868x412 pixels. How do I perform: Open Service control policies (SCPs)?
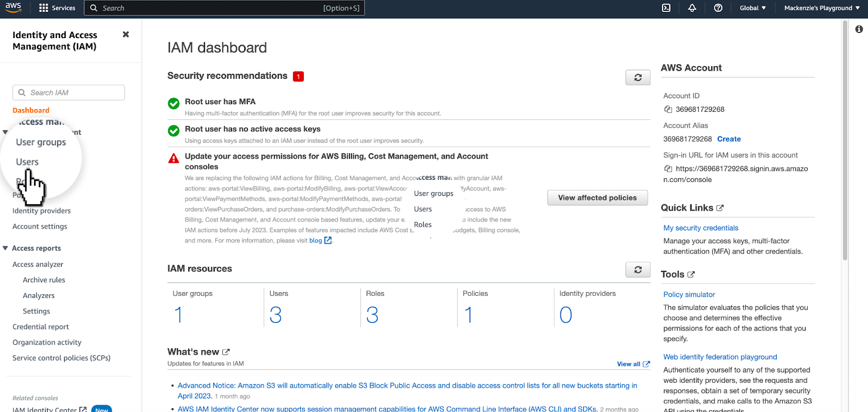61,358
